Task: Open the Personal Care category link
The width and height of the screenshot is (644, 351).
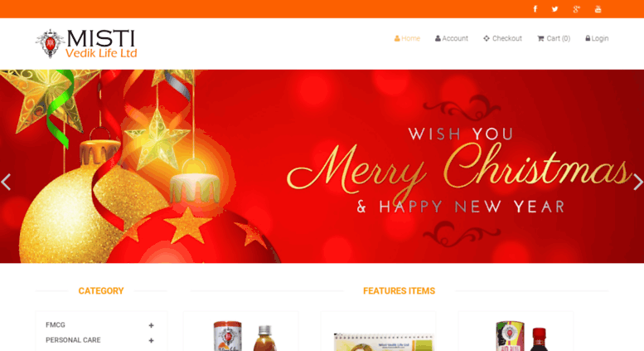Action: click(73, 340)
